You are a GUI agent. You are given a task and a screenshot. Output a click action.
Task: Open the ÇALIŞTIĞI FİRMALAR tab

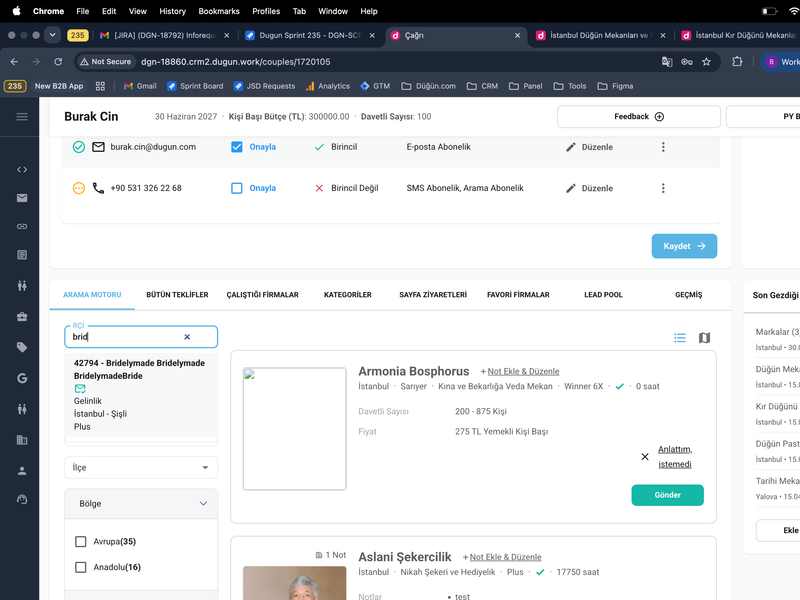[262, 295]
